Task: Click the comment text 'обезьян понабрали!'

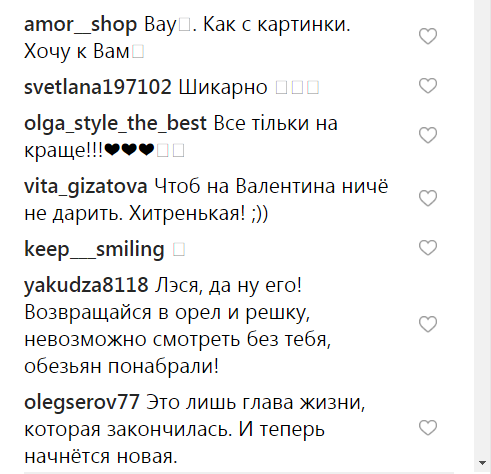Action: click(x=122, y=366)
